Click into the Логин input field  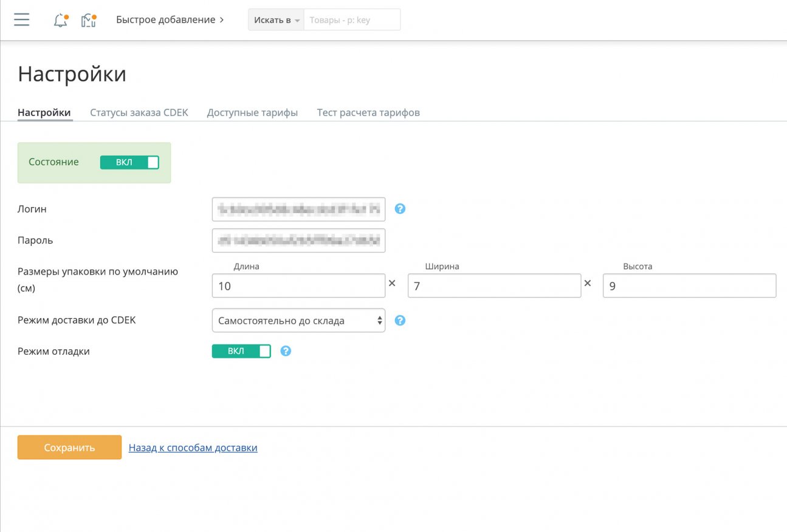click(x=298, y=209)
